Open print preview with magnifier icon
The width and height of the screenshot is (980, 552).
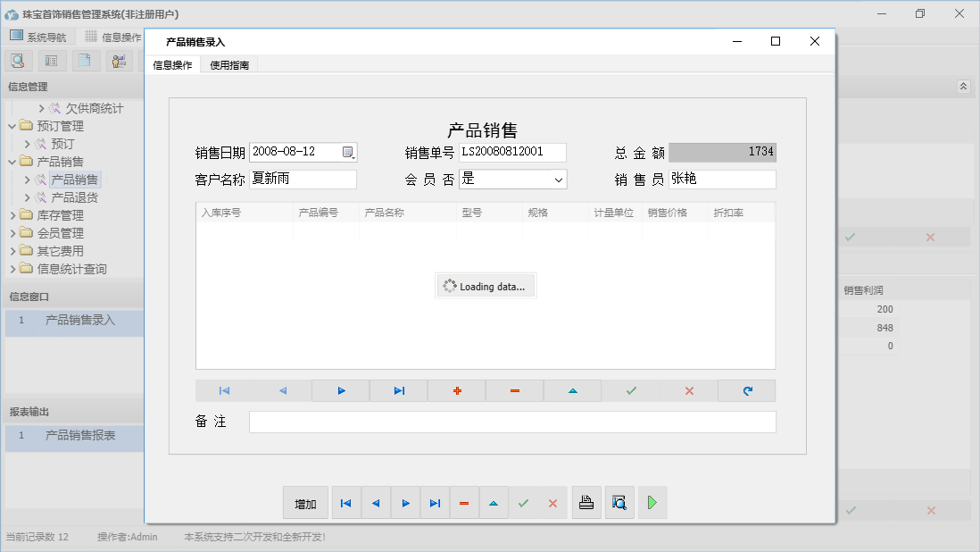point(619,503)
